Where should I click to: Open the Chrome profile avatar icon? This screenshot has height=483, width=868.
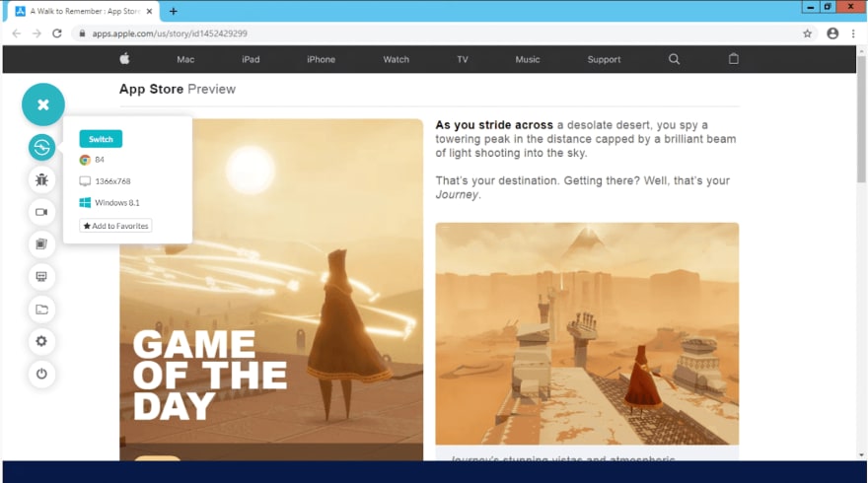(832, 34)
